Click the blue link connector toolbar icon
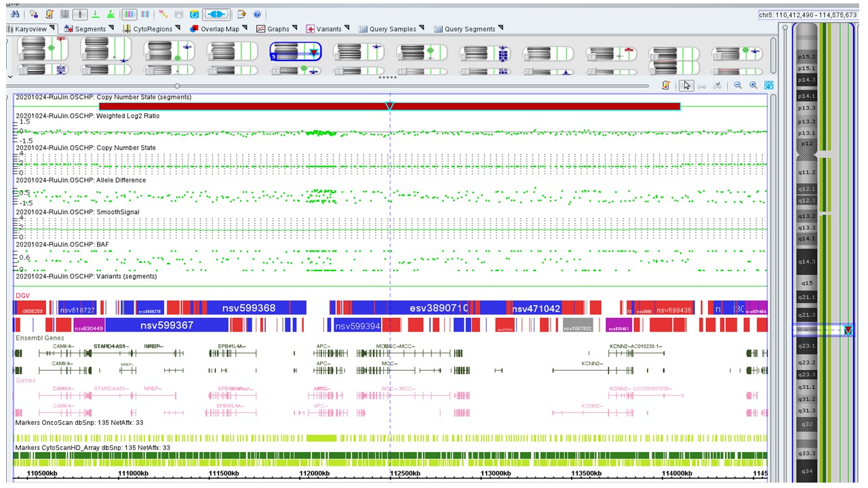The height and width of the screenshot is (488, 868). [x=217, y=14]
